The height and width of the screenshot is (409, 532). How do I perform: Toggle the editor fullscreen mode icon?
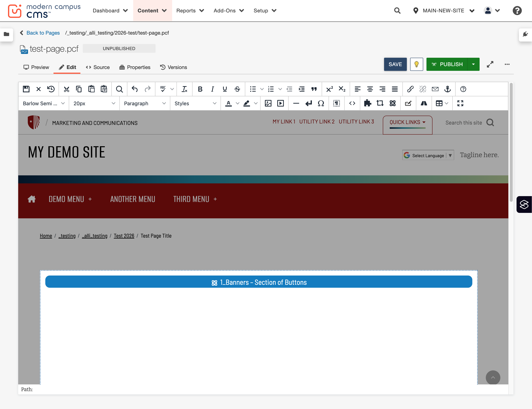pos(460,103)
